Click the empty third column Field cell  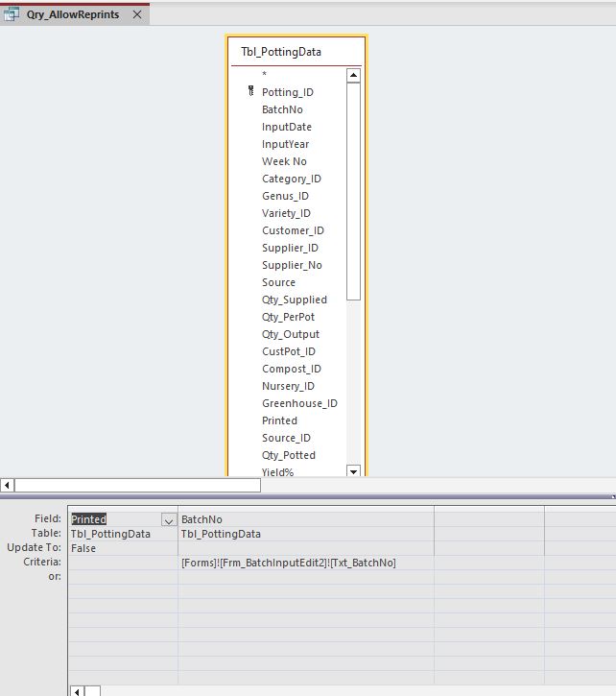point(489,519)
